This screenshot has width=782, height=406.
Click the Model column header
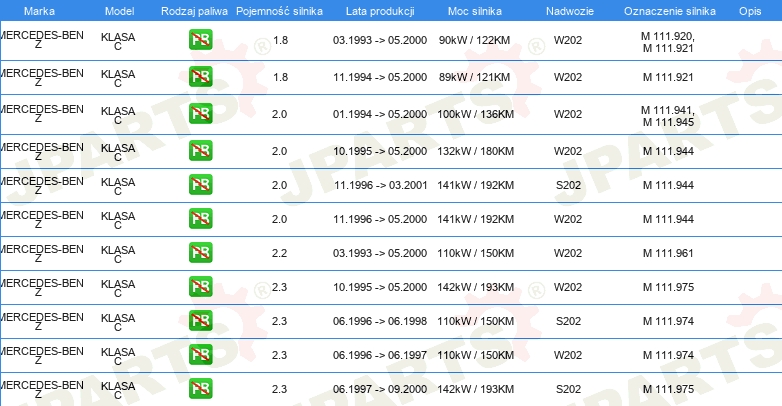click(119, 11)
